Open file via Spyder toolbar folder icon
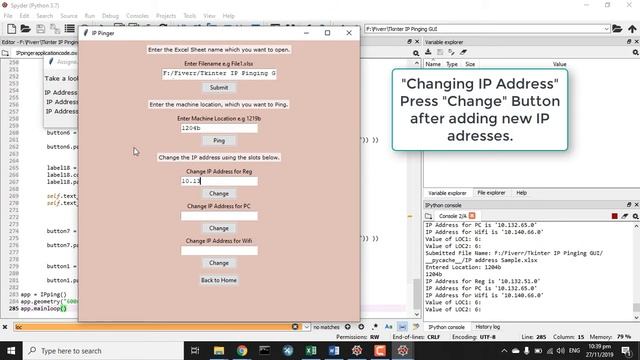The width and height of the screenshot is (640, 360). pos(26,29)
